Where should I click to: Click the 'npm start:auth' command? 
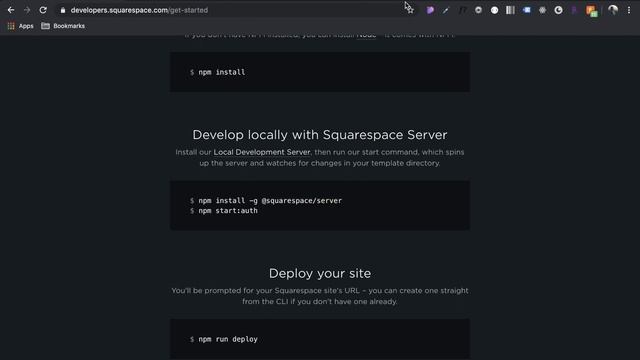(x=228, y=211)
